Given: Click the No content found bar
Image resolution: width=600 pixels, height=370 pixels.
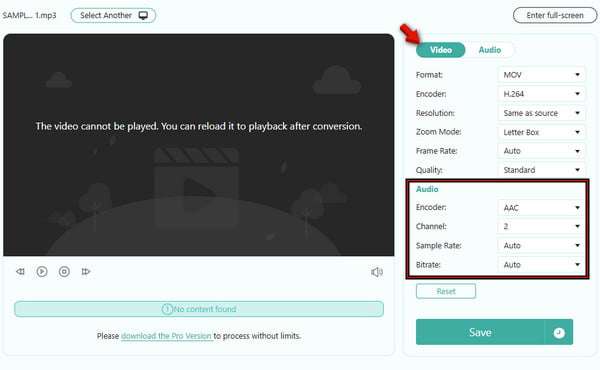Looking at the screenshot, I should 199,309.
